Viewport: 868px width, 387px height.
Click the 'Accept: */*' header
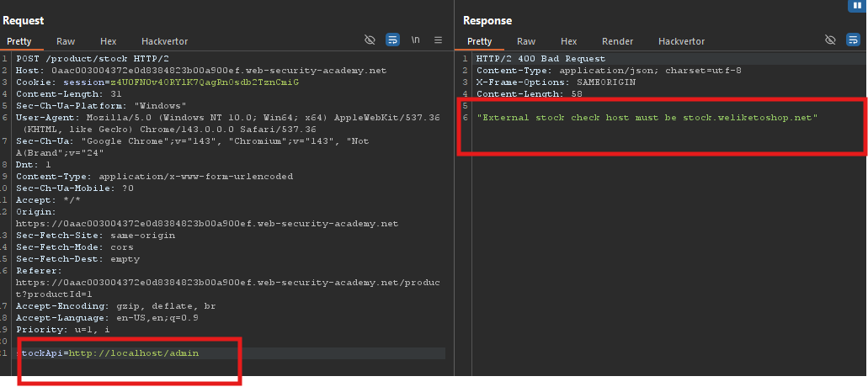click(48, 200)
